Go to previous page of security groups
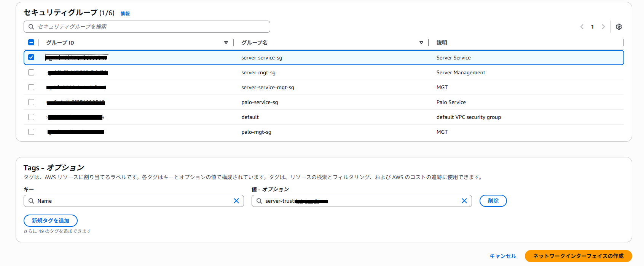Screen dimensions: 644x266 [x=582, y=27]
